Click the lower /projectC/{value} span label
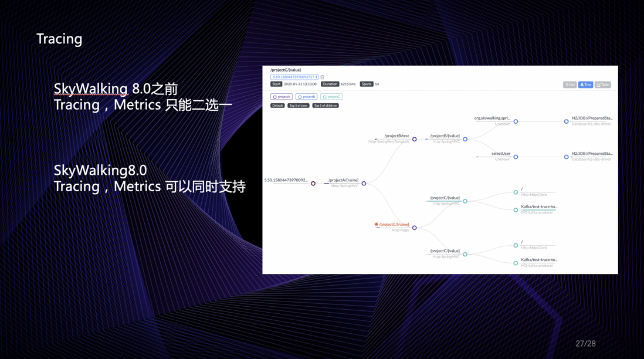644x359 pixels. click(445, 251)
